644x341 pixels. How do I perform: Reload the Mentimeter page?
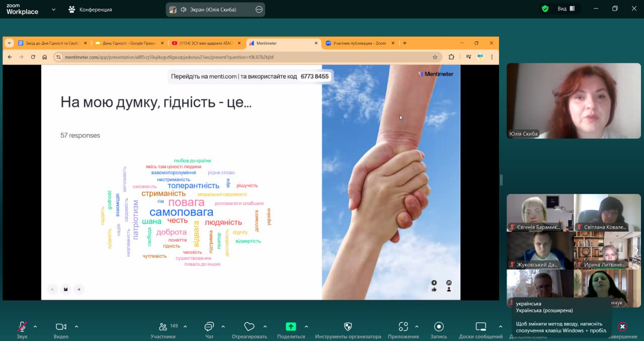(x=33, y=57)
